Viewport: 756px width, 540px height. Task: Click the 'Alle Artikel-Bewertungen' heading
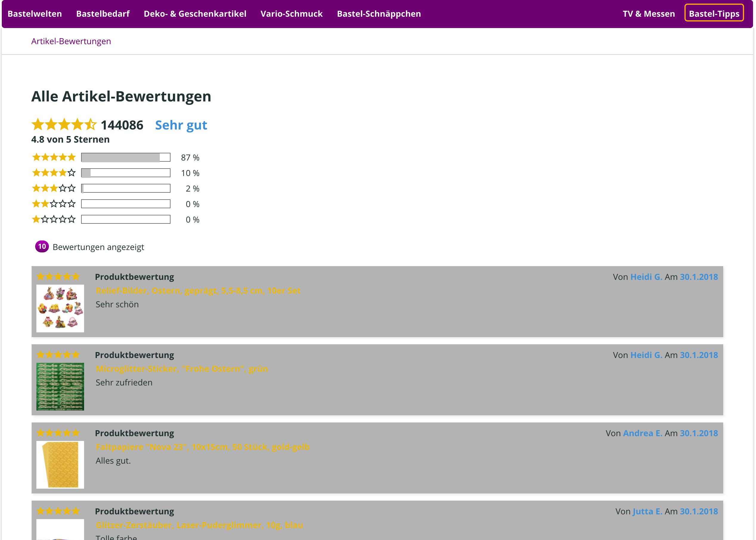pos(121,96)
